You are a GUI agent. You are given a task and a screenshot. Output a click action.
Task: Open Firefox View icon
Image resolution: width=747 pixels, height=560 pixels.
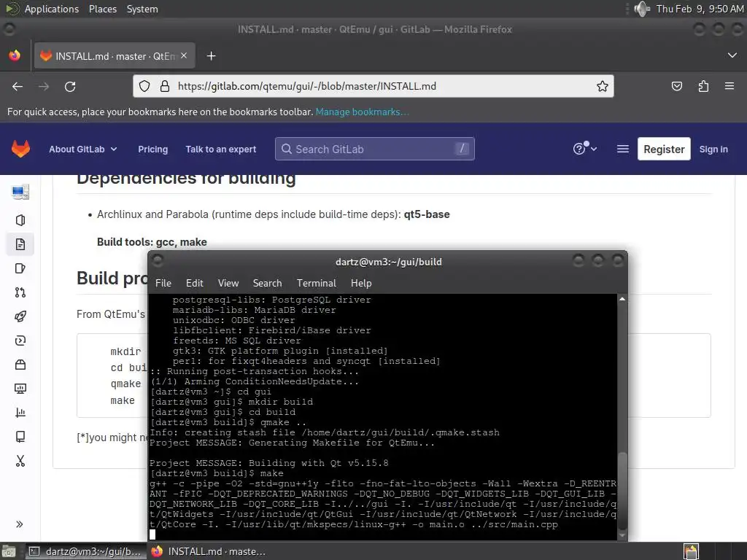pos(15,55)
